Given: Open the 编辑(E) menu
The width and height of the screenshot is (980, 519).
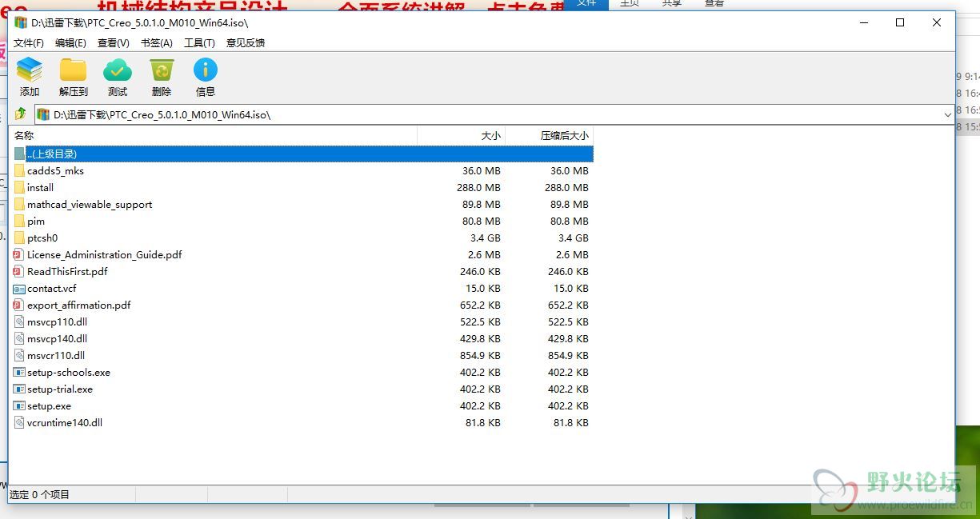Looking at the screenshot, I should (x=70, y=43).
